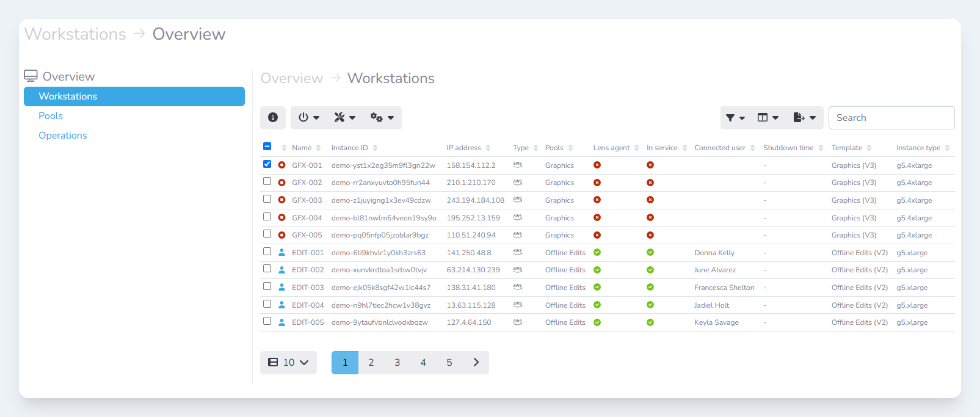Screen dimensions: 980x417
Task: Toggle the select-all header checkbox
Action: coord(267,147)
